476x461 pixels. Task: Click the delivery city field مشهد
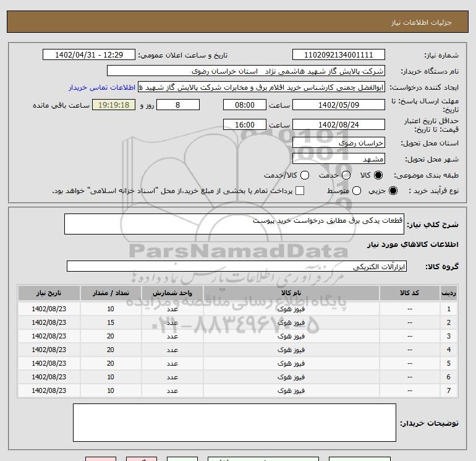point(339,158)
